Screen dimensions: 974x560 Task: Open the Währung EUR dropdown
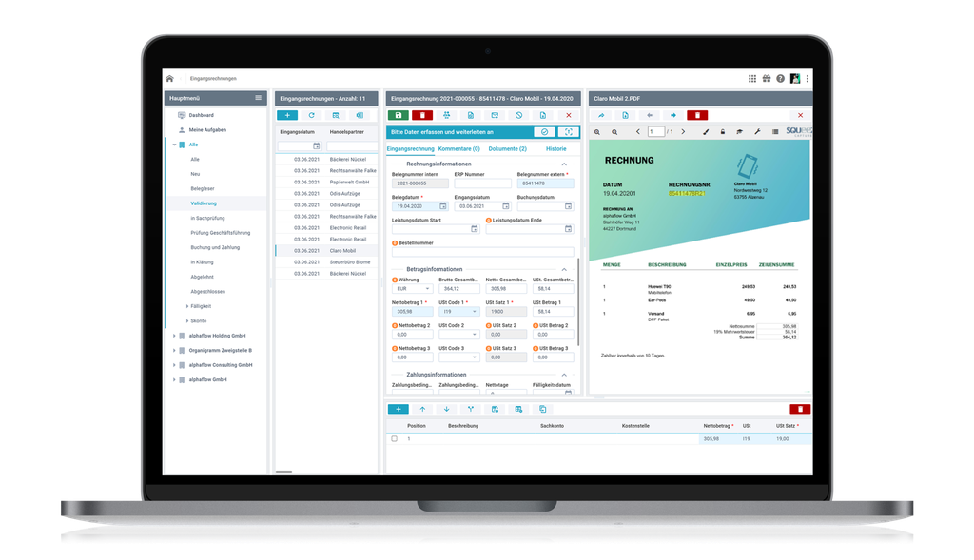click(413, 289)
